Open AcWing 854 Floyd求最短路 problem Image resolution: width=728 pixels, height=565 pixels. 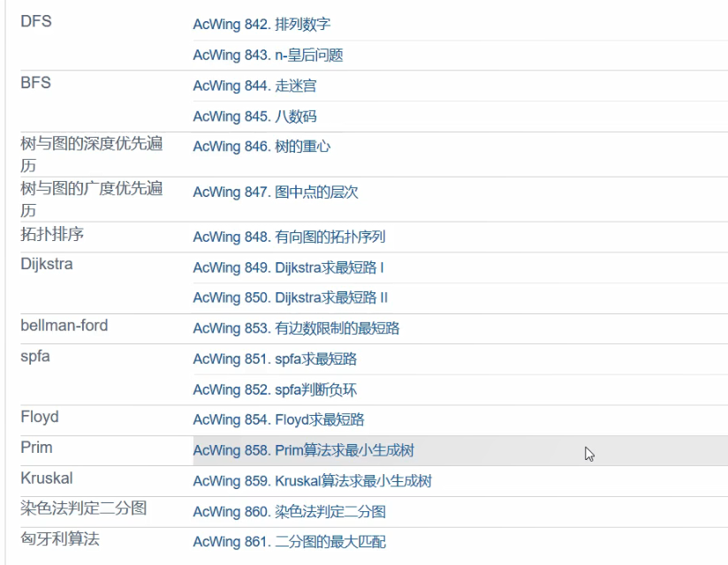pos(278,420)
